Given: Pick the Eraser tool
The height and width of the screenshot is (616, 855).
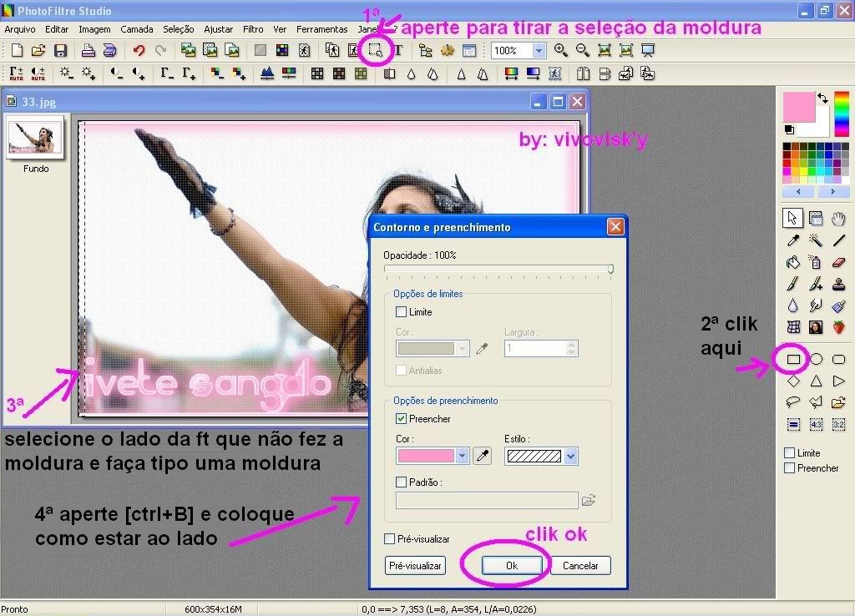Looking at the screenshot, I should [x=839, y=262].
